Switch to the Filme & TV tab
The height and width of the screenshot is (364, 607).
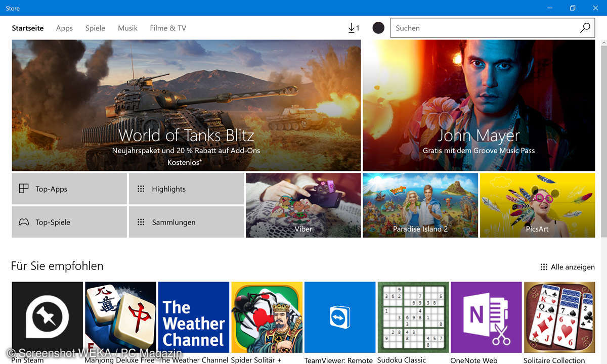(168, 28)
